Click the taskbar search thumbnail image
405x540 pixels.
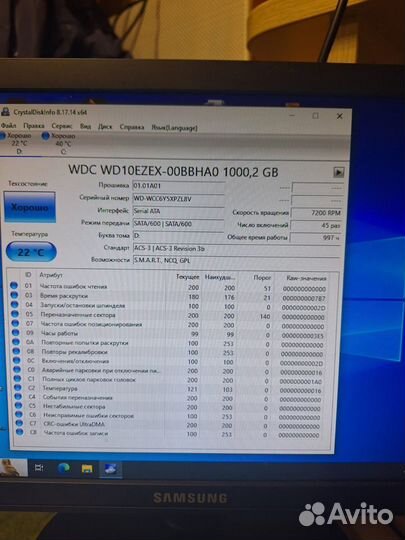click(x=13, y=467)
